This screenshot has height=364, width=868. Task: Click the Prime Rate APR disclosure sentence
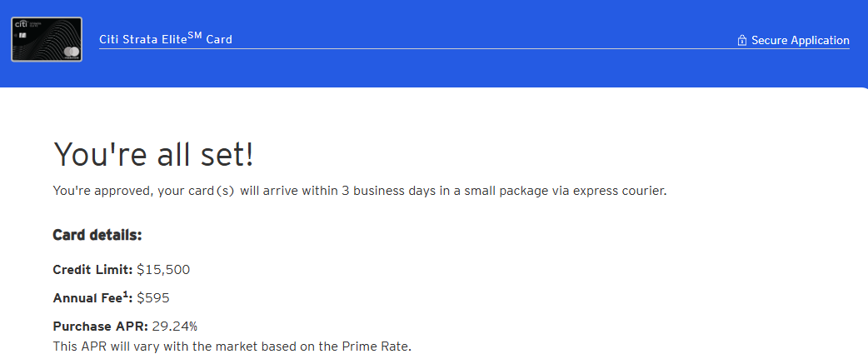232,346
